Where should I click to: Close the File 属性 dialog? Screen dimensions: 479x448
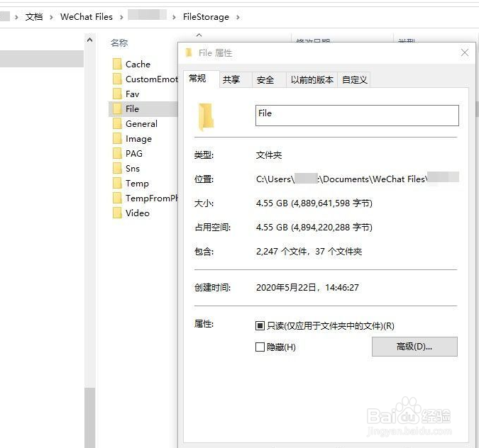465,52
